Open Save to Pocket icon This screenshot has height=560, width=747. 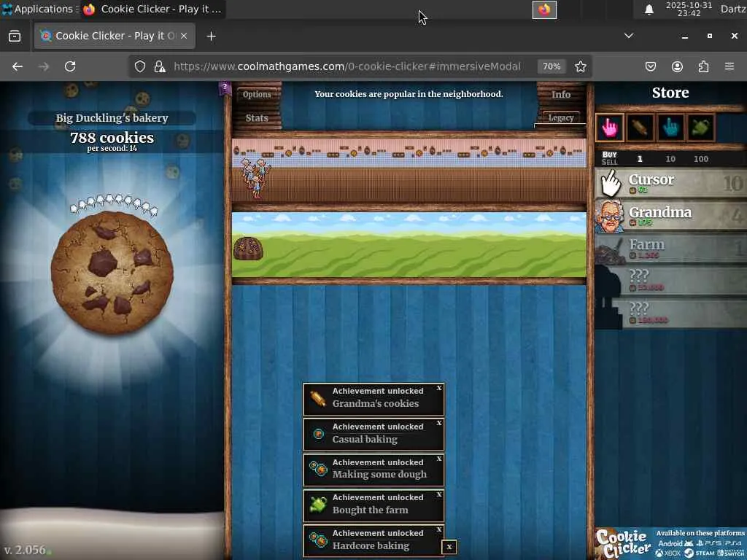650,66
